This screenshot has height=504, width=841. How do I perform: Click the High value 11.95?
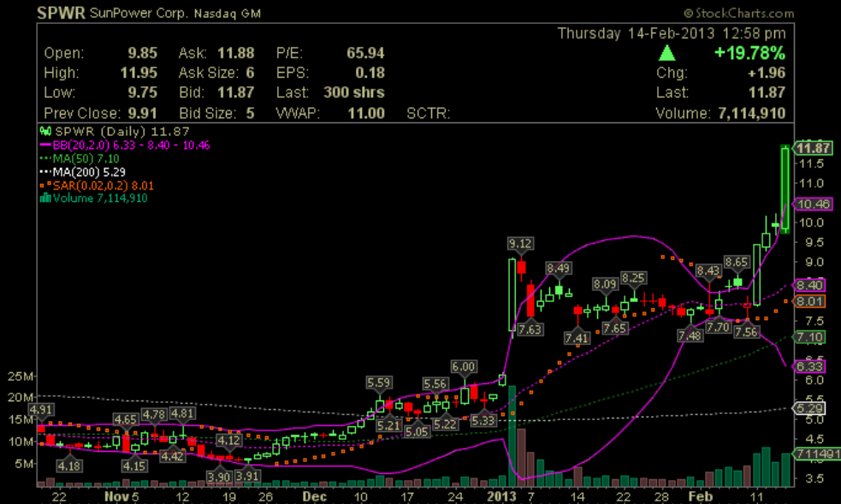click(x=139, y=73)
